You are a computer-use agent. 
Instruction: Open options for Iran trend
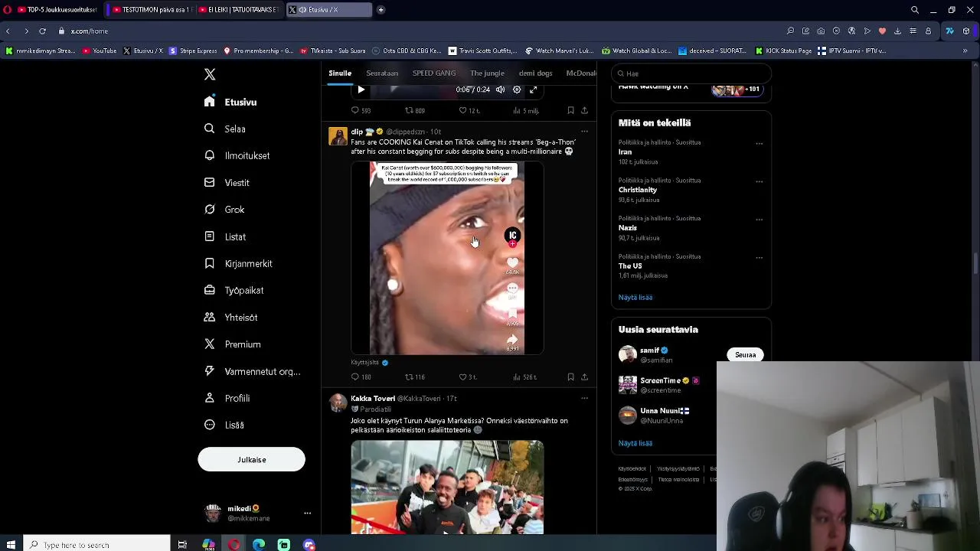759,143
